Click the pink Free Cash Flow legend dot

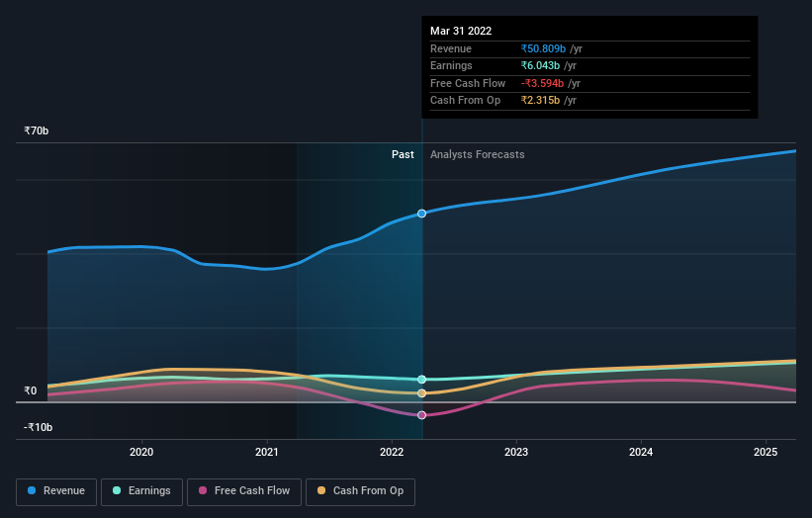point(203,490)
